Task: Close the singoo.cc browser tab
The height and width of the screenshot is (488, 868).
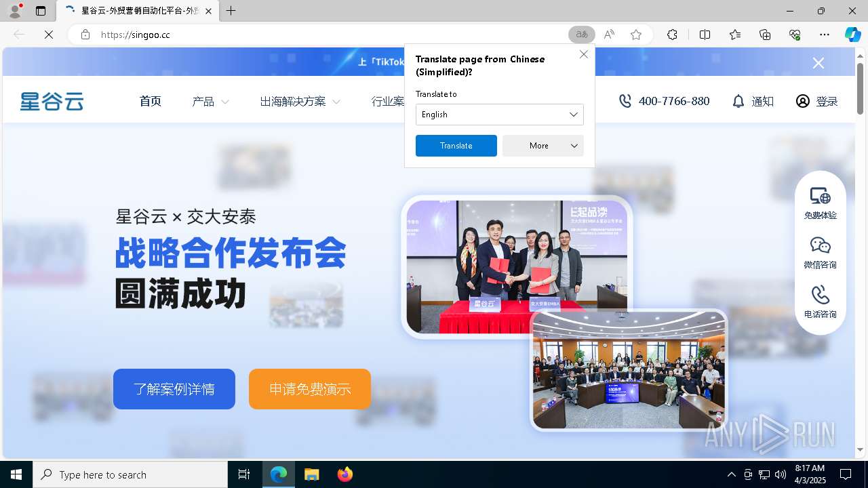Action: pyautogui.click(x=209, y=11)
